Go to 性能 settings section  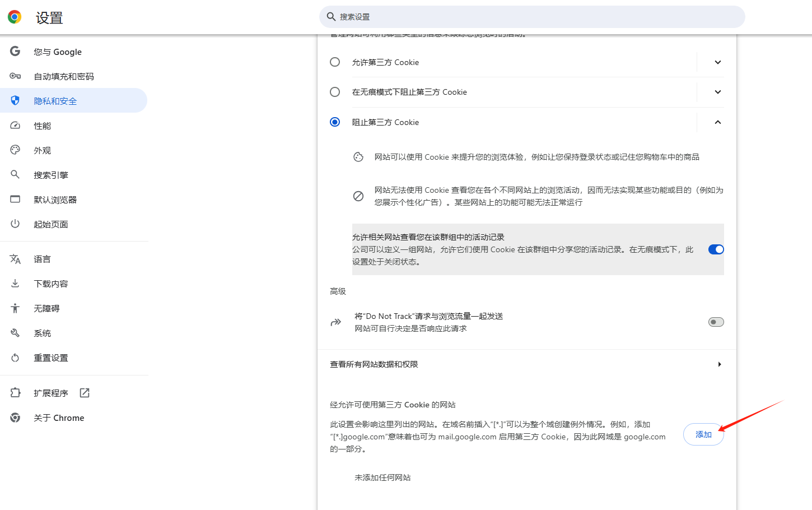pyautogui.click(x=73, y=126)
